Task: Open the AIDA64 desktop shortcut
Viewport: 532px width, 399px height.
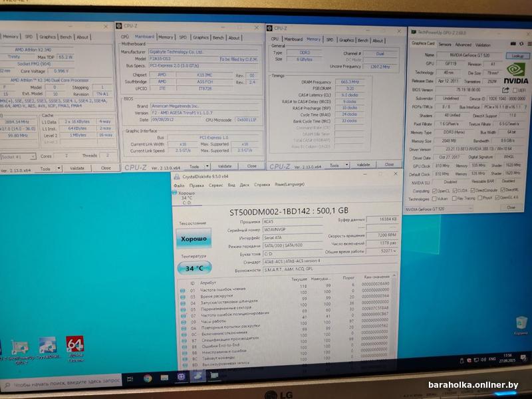Action: pyautogui.click(x=75, y=349)
